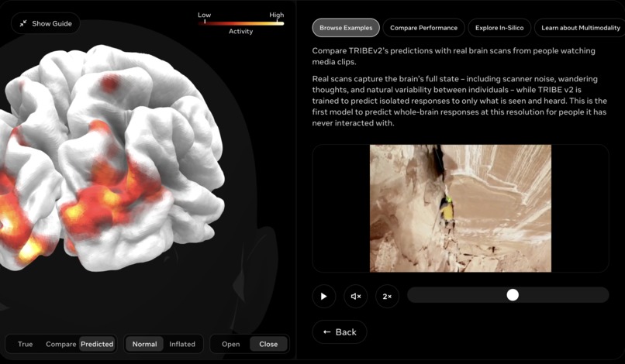This screenshot has height=364, width=625.
Task: Click the collapse arrows icon beside Show Guide
Action: [23, 23]
